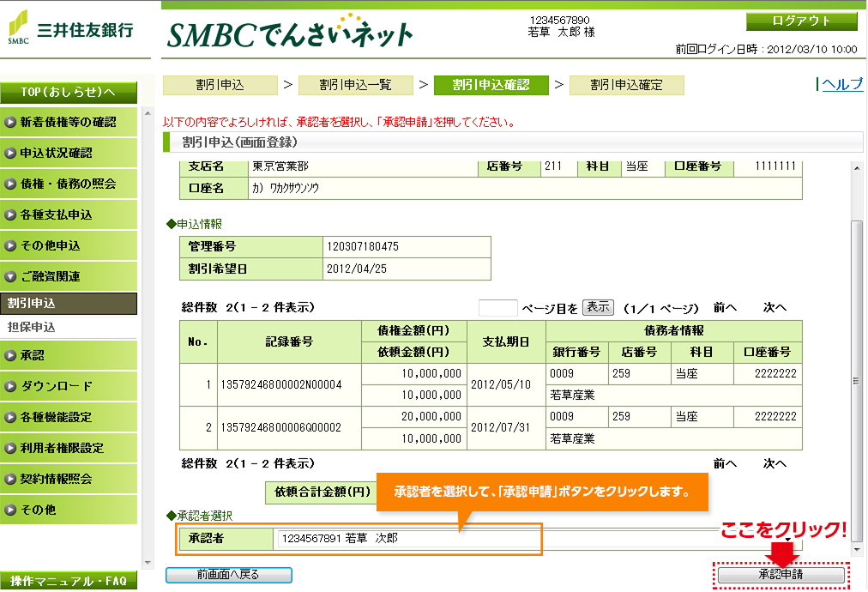868x592 pixels.
Task: Click the 割引申込一覧 breadcrumb step
Action: tap(356, 85)
